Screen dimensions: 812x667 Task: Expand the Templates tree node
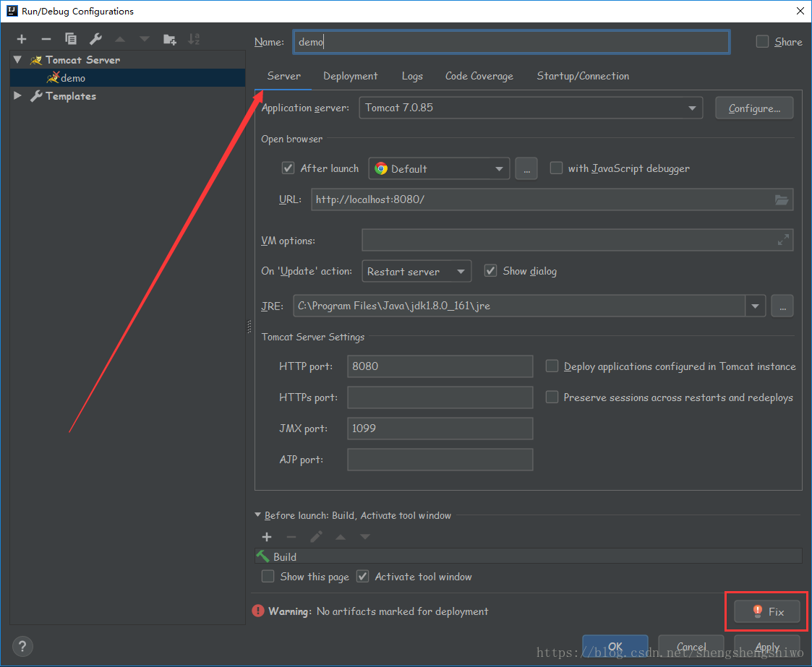[17, 95]
